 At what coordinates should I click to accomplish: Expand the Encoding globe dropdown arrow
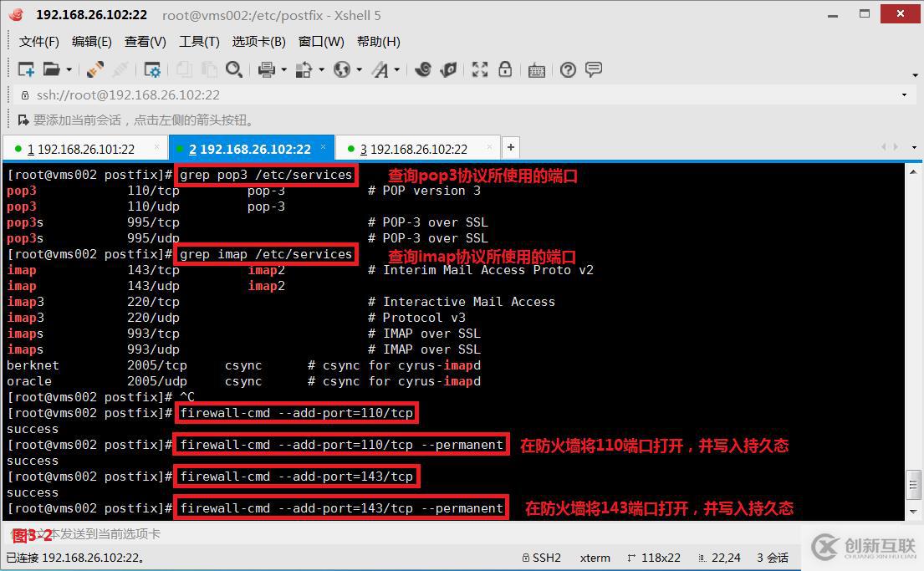360,70
